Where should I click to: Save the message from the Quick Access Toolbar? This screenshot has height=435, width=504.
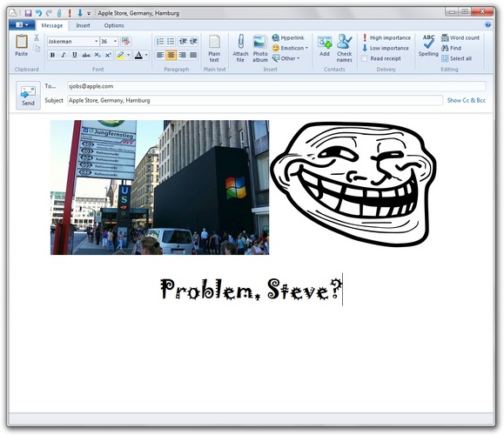pos(28,13)
